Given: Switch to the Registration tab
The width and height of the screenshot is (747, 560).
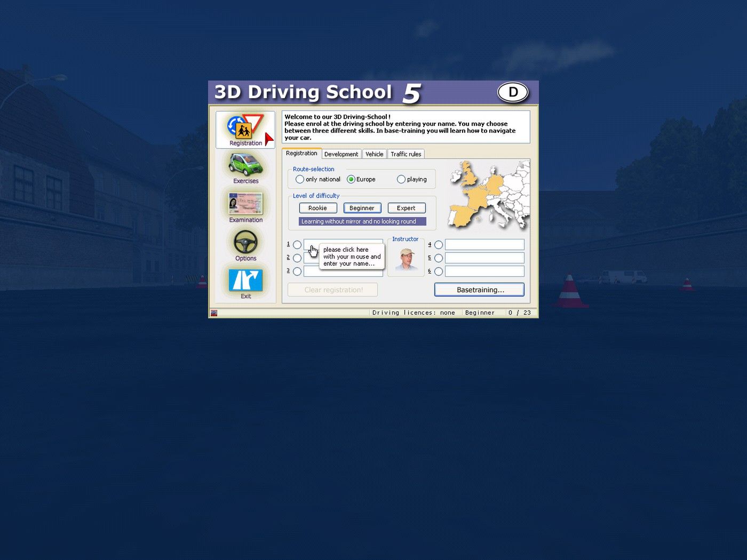Looking at the screenshot, I should click(x=301, y=153).
